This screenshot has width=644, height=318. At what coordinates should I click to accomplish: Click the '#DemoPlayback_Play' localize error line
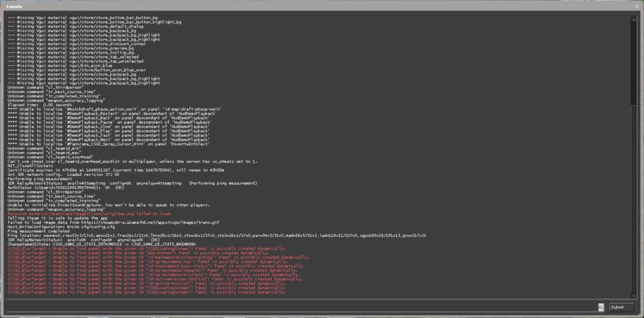pos(108,131)
